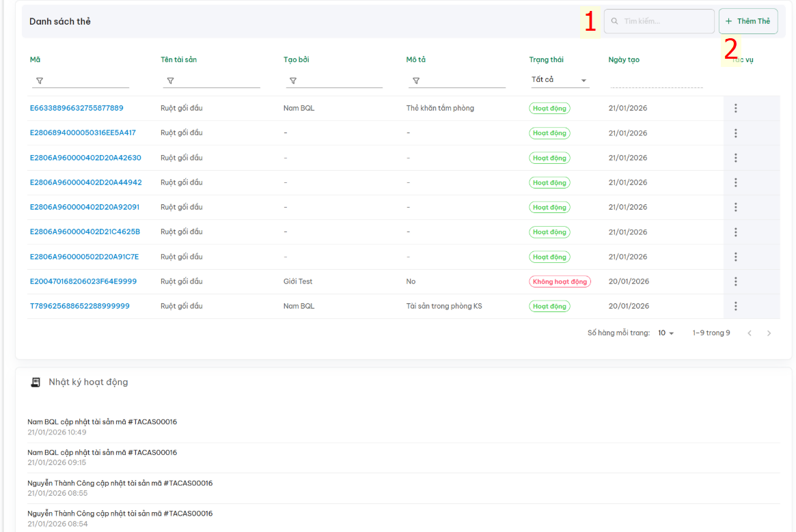Open card link E2806894000050316EE5A417

point(83,132)
